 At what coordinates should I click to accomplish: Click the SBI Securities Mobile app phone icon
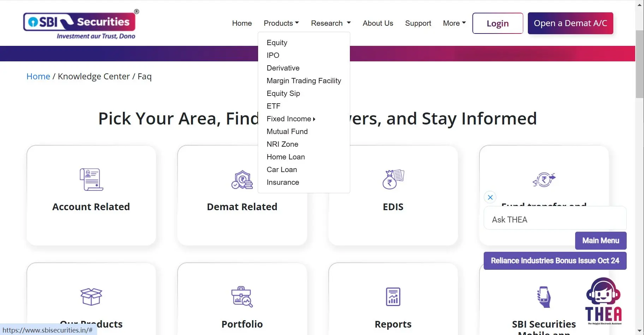[544, 297]
